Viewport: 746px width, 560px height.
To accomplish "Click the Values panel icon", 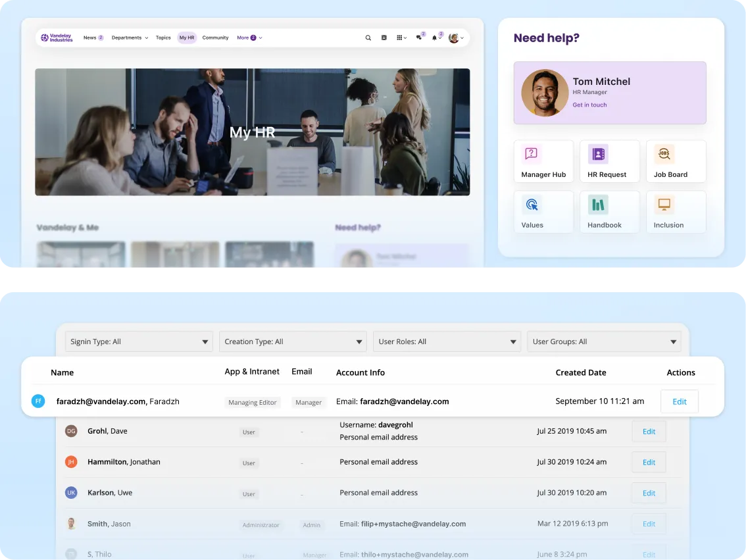I will pyautogui.click(x=532, y=205).
